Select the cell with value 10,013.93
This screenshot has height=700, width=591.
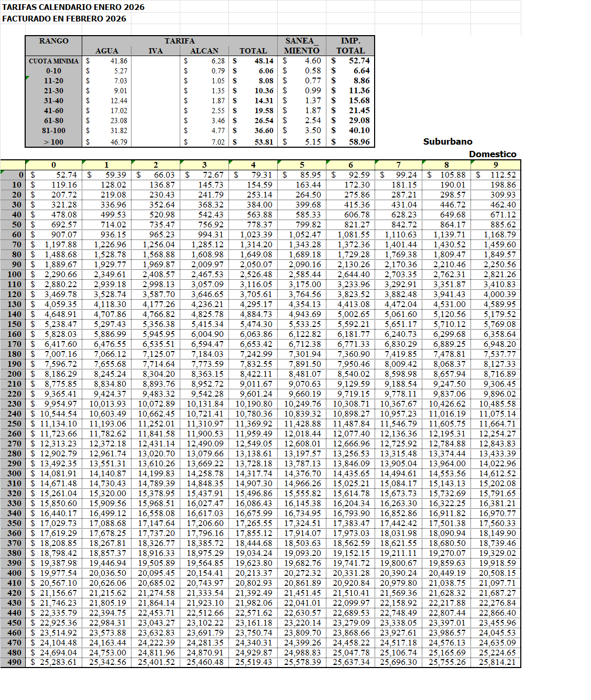coord(107,403)
